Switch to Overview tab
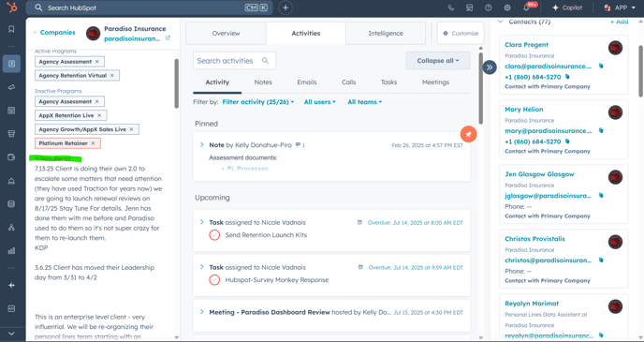The height and width of the screenshot is (342, 644). [226, 34]
